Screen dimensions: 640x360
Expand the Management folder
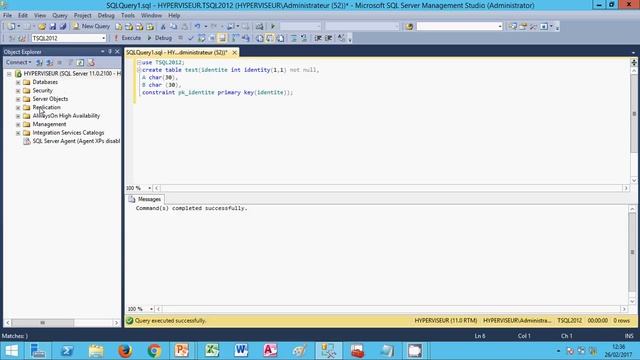[x=18, y=124]
